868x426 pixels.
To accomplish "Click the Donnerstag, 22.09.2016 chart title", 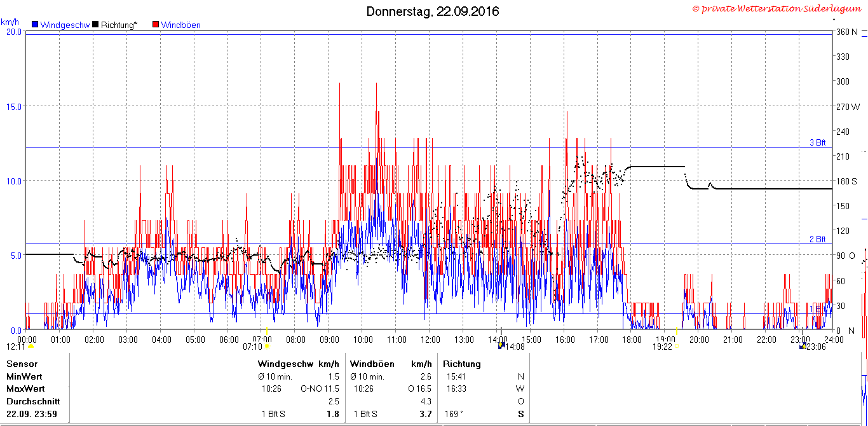I will click(433, 11).
